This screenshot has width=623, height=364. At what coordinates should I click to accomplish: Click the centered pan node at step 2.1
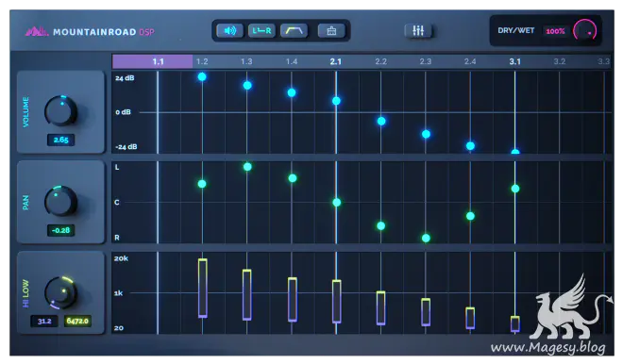[337, 203]
